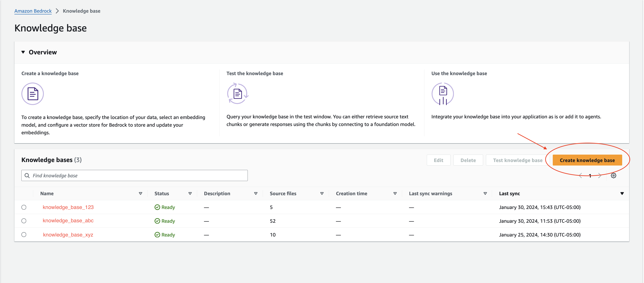Select the radio button for knowledge_base_xyz
Viewport: 644px width, 283px height.
(24, 235)
